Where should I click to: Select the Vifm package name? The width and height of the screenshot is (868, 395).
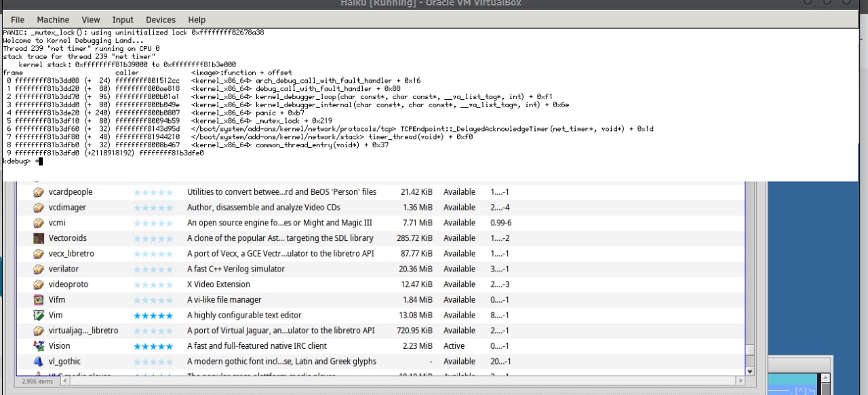pos(56,300)
